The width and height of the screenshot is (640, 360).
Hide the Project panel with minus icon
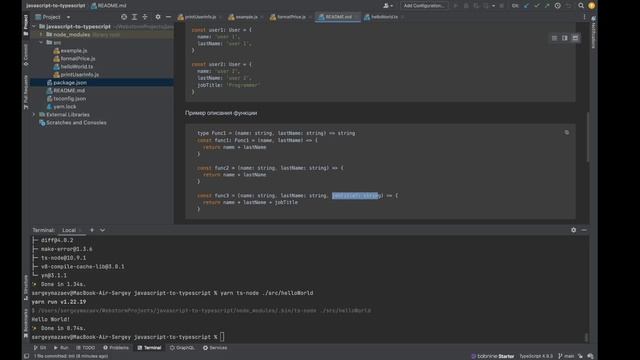[168, 17]
